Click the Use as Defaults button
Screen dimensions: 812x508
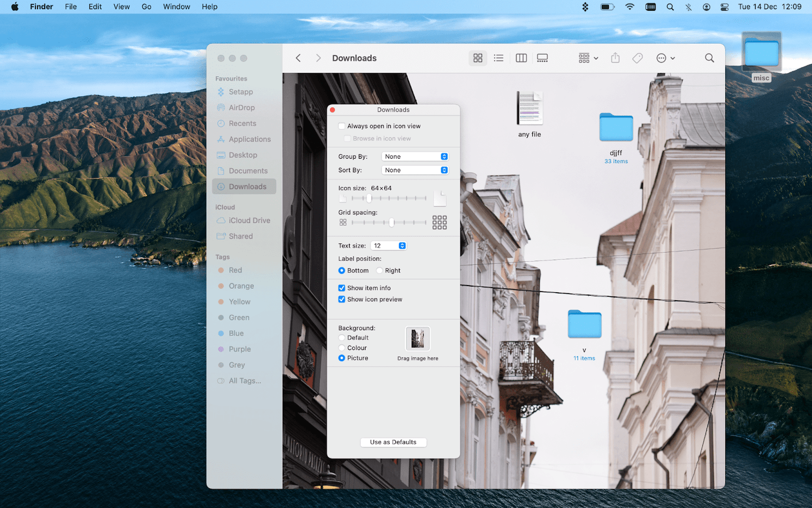pyautogui.click(x=393, y=442)
